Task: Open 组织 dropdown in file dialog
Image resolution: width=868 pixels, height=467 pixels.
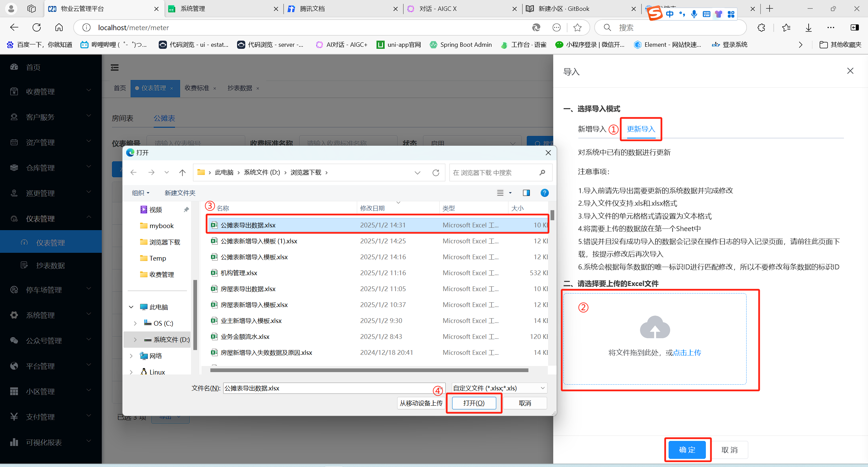Action: 140,193
